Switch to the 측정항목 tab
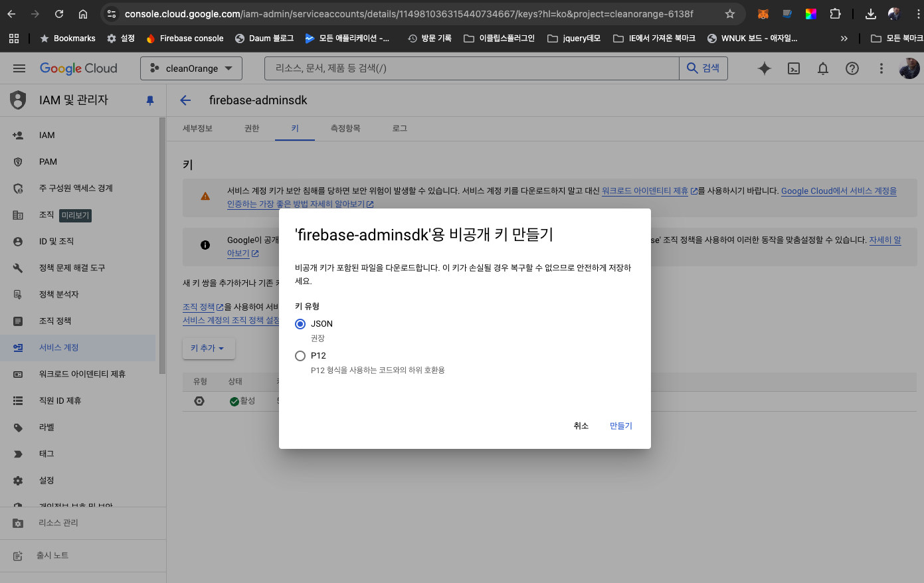The image size is (924, 583). click(345, 128)
